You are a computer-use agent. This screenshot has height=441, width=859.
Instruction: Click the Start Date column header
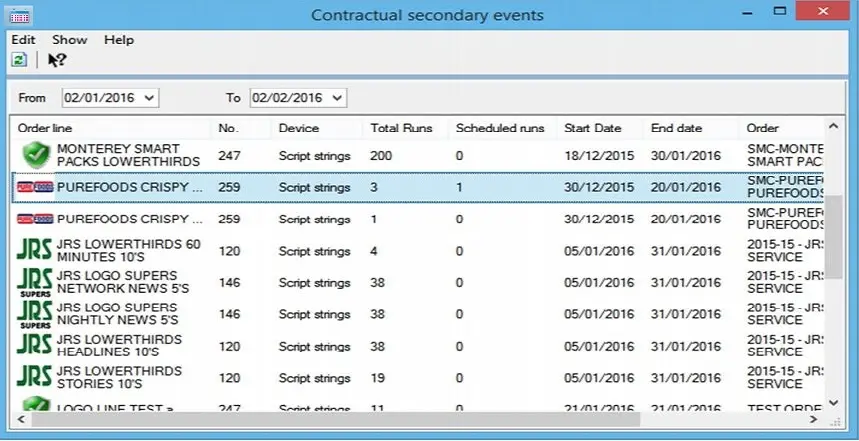pos(592,128)
